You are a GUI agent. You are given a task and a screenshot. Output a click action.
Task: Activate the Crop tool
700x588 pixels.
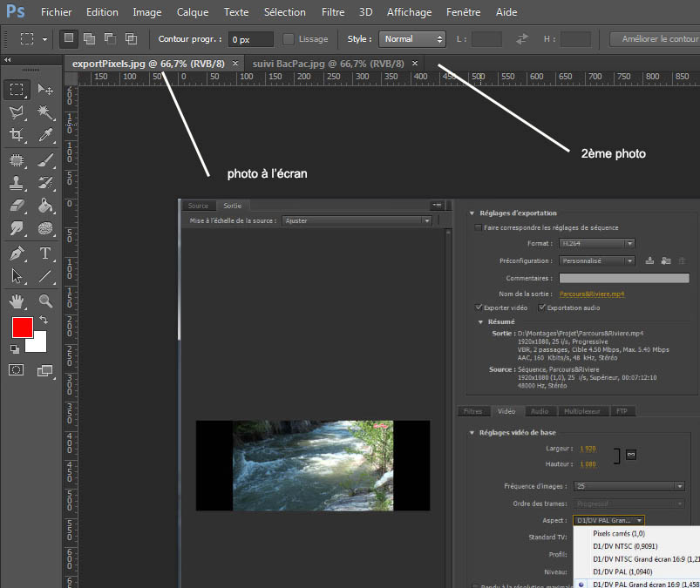point(17,135)
